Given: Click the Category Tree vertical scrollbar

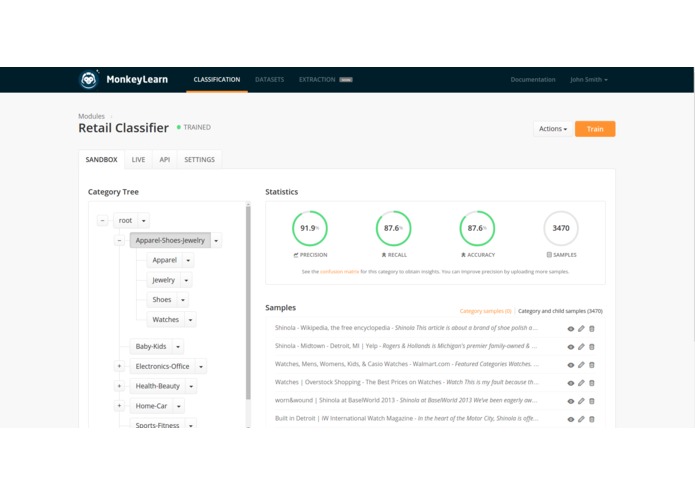Looking at the screenshot, I should point(248,301).
